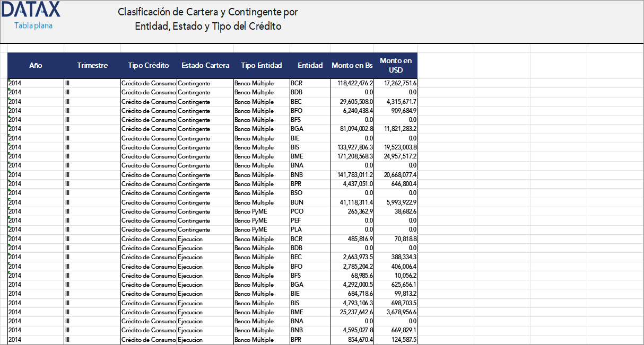Click the BIS row Monto en Bs value
The height and width of the screenshot is (345, 644).
tap(351, 147)
